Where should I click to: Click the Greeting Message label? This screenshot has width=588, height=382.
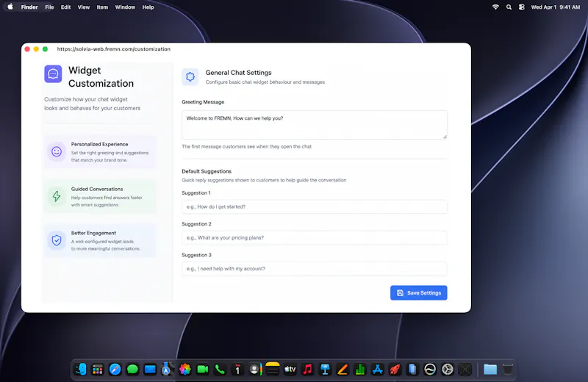tap(203, 102)
